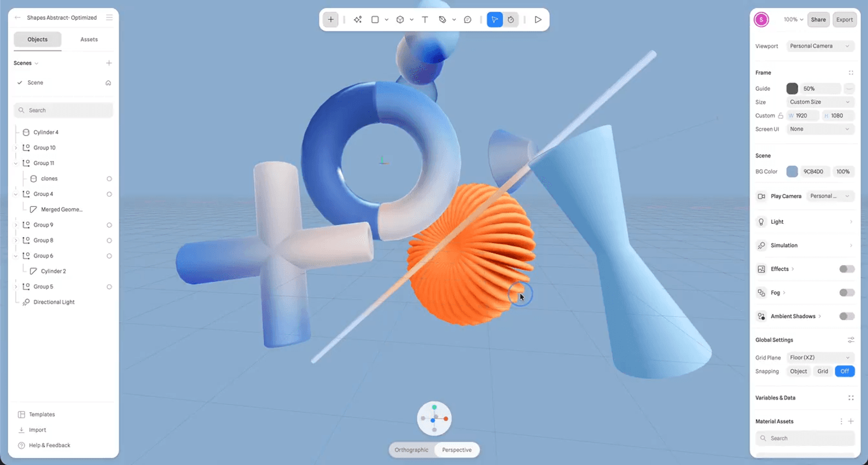Open the Guide color swatch
This screenshot has width=868, height=465.
click(792, 89)
